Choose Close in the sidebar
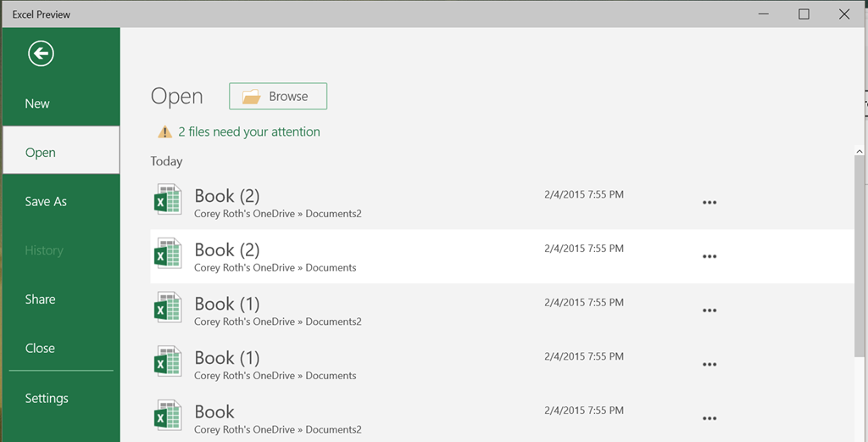The height and width of the screenshot is (442, 868). 61,348
